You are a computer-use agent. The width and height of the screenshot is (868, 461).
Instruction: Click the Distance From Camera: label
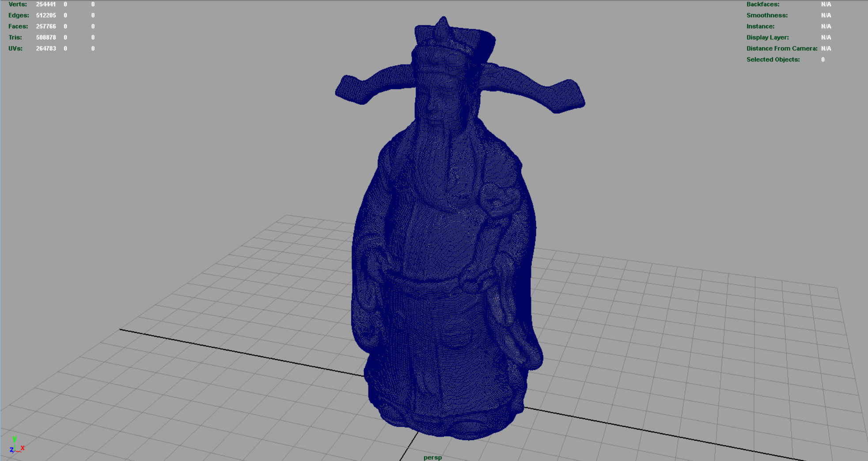[782, 49]
